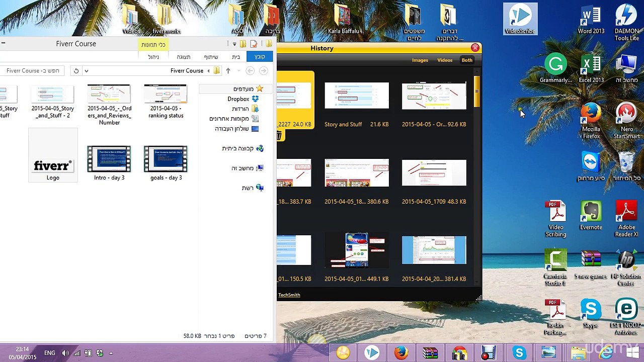Image resolution: width=644 pixels, height=362 pixels.
Task: Click the VideoScribe taskbar icon
Action: pos(372,353)
